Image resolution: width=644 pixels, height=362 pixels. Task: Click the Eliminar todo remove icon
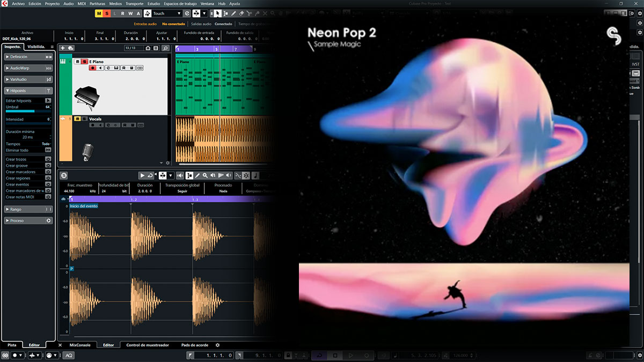coord(48,151)
